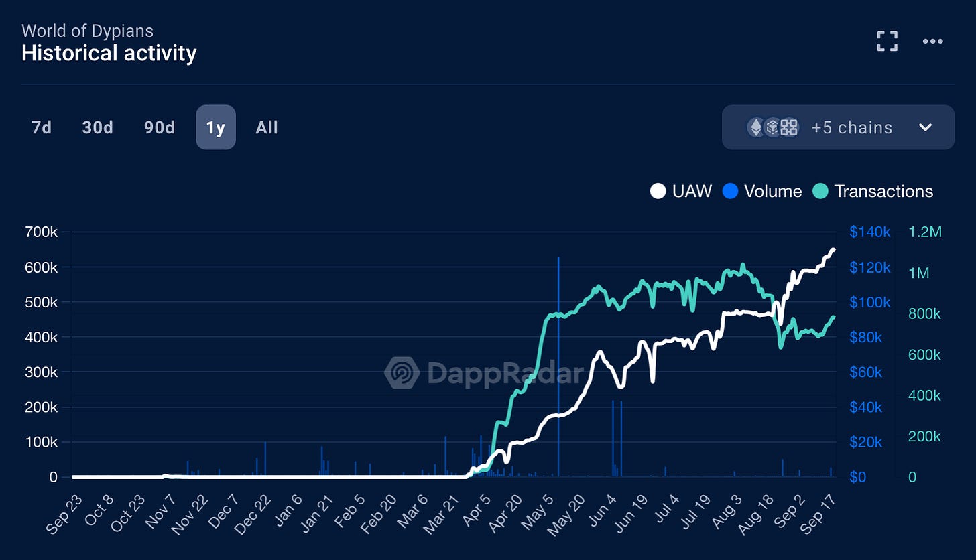Click the blue Volume legend color dot
This screenshot has width=976, height=560.
pyautogui.click(x=730, y=192)
